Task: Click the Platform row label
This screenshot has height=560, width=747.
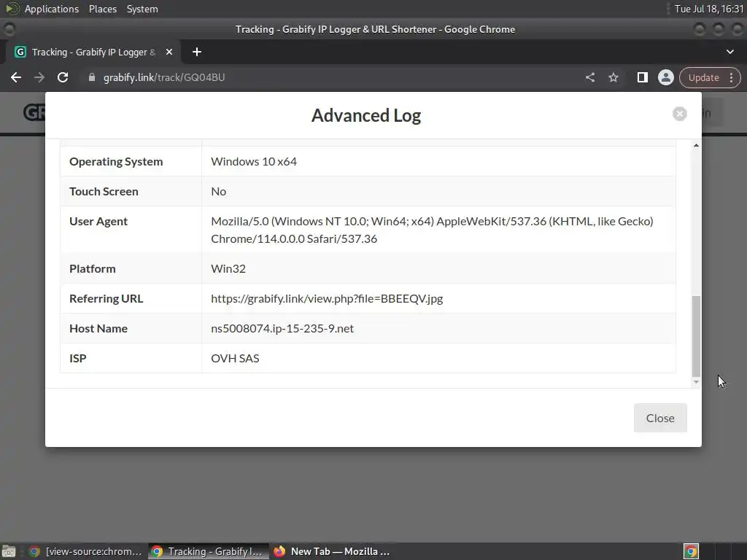Action: (92, 268)
